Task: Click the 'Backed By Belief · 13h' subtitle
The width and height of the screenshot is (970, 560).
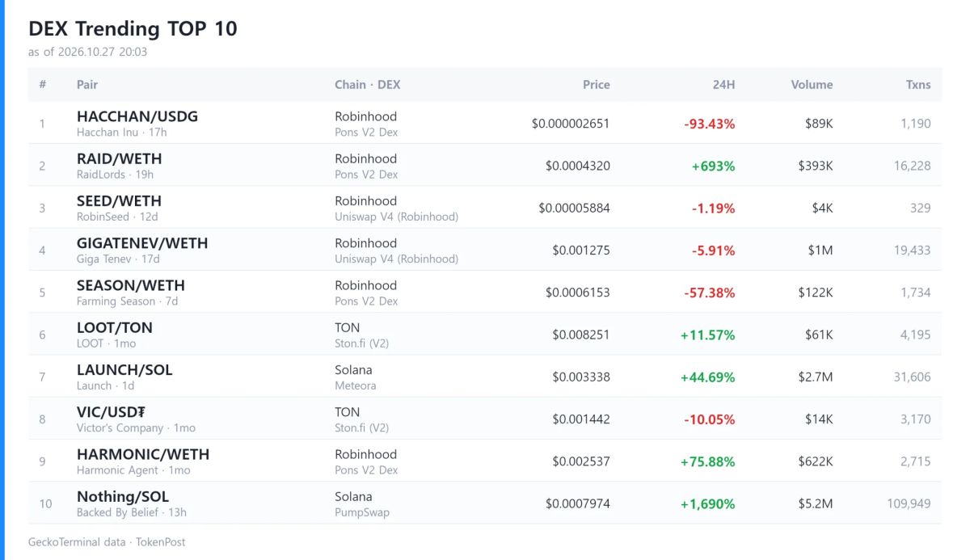Action: [132, 512]
